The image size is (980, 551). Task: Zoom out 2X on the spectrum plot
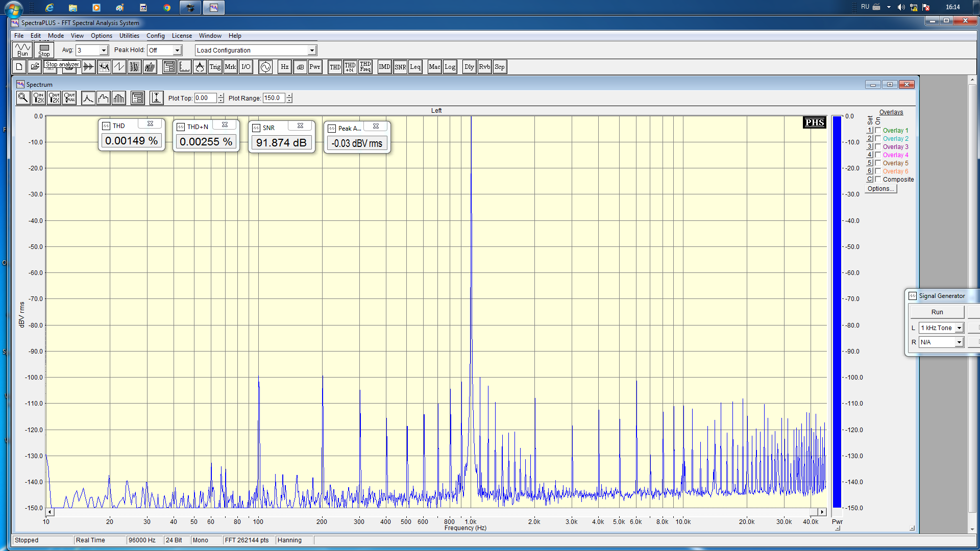54,98
